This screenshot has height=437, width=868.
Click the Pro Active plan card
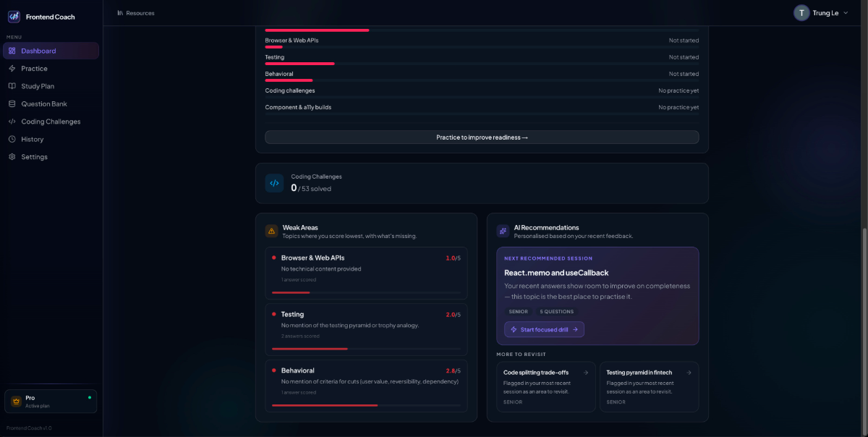click(x=51, y=401)
